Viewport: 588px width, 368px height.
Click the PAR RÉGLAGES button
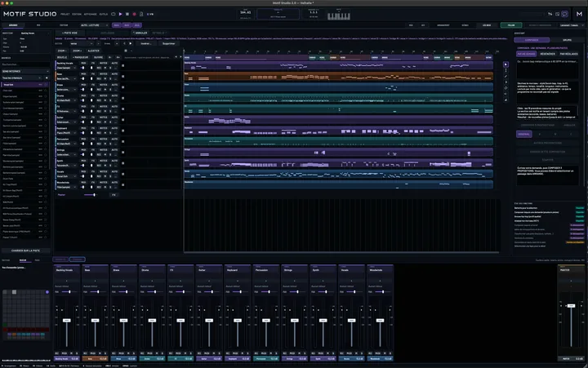pyautogui.click(x=568, y=54)
